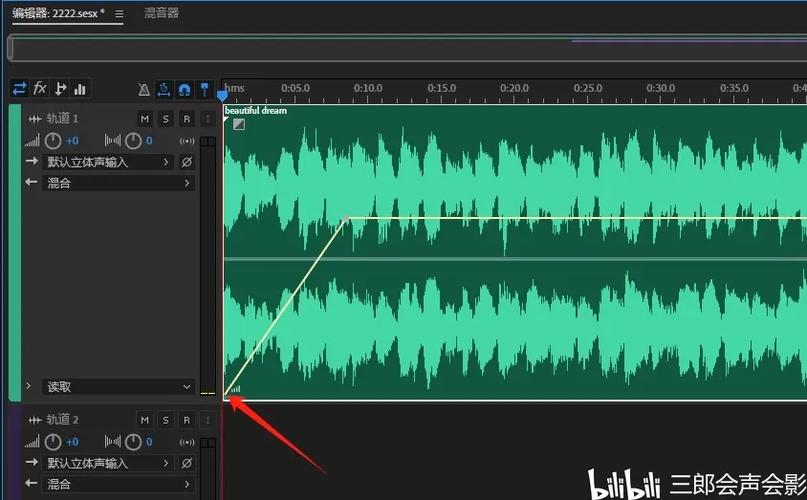Image resolution: width=807 pixels, height=500 pixels.
Task: Mute Track 2 with M button
Action: pyautogui.click(x=145, y=420)
